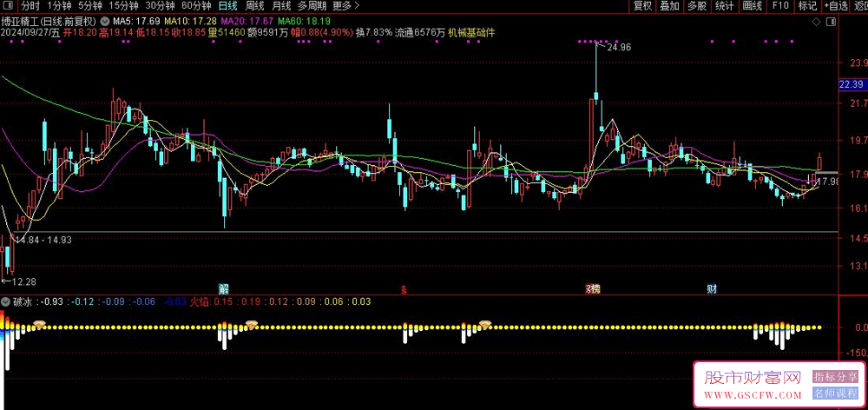Open 多周期 multi-period view
The height and width of the screenshot is (410, 868).
click(312, 6)
